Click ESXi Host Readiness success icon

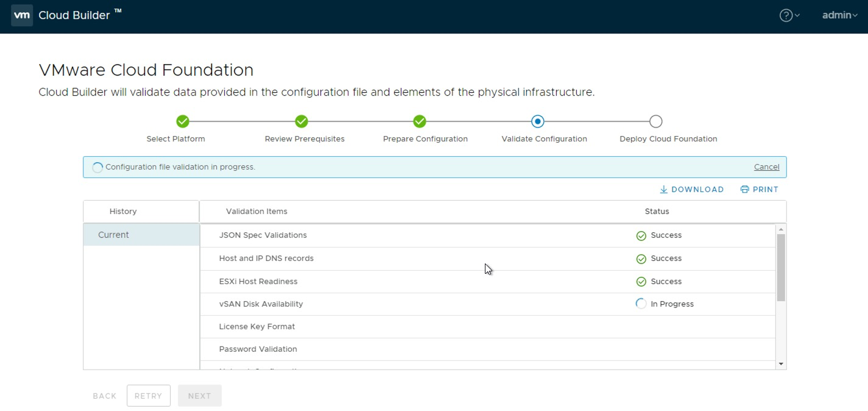[641, 282]
